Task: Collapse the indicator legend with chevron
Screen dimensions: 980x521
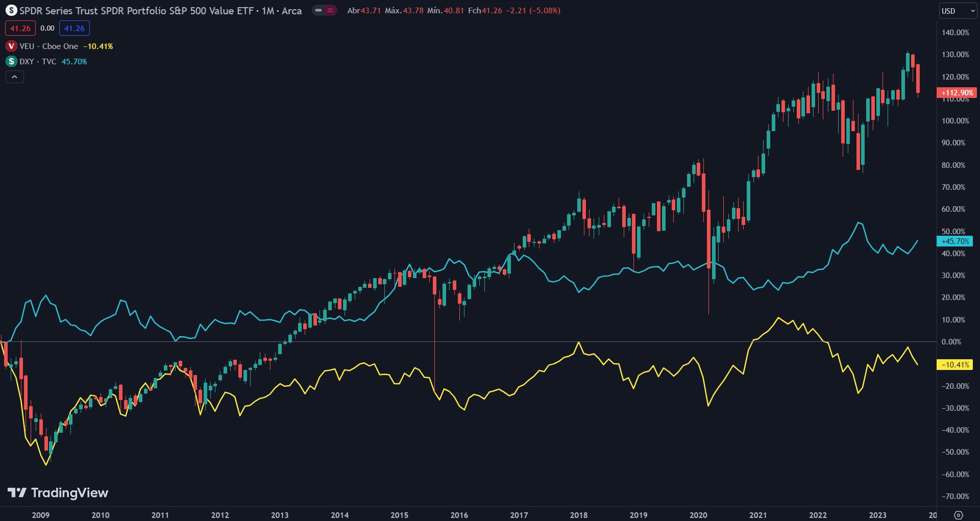Action: [14, 77]
